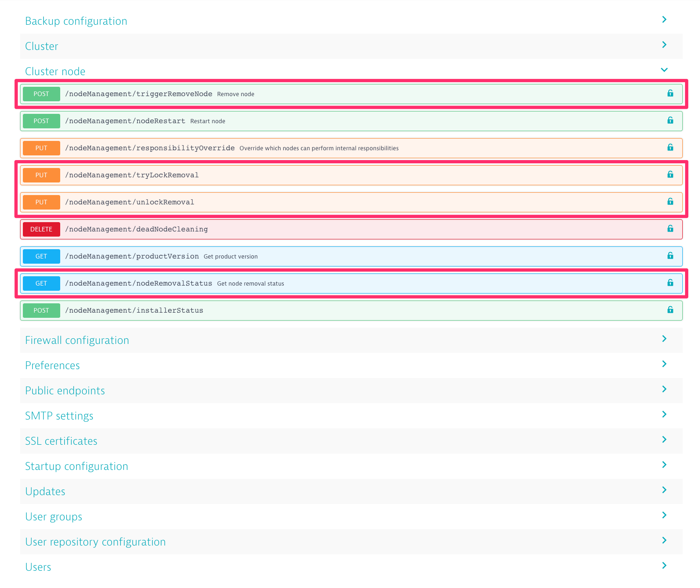Open SSL certificates section title

61,441
